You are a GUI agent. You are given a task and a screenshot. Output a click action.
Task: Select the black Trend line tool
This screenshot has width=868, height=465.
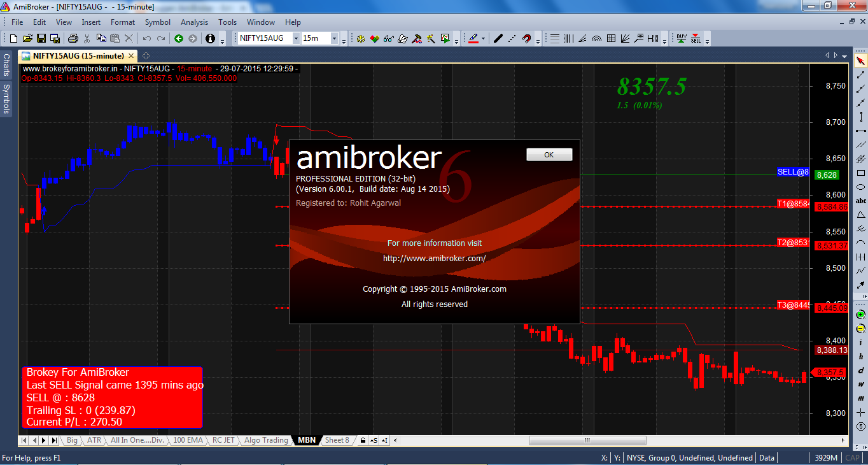[498, 39]
